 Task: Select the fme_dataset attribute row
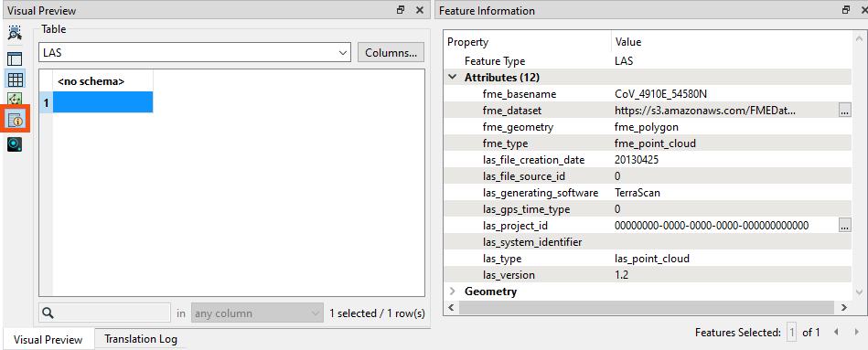pos(648,111)
